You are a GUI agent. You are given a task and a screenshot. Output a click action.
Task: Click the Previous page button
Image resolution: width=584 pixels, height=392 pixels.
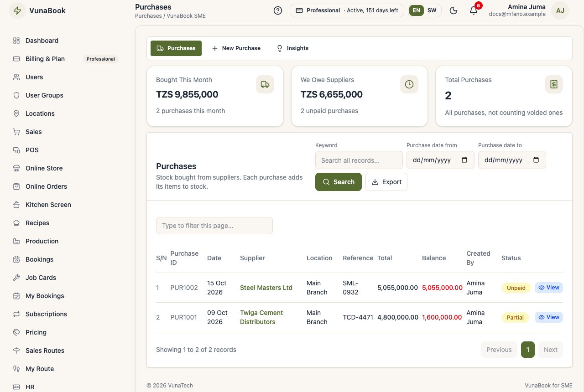coord(499,350)
